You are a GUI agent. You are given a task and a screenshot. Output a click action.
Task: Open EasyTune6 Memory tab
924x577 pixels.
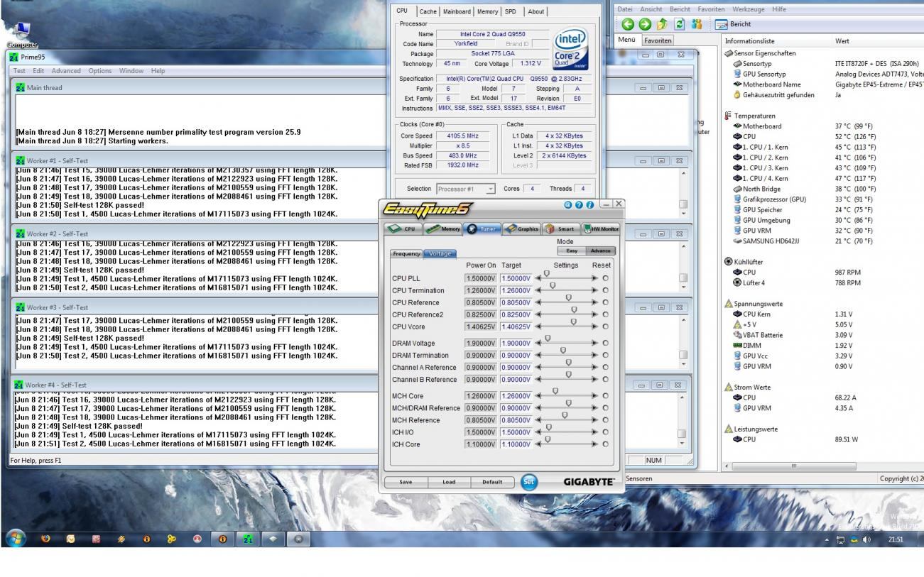point(442,229)
